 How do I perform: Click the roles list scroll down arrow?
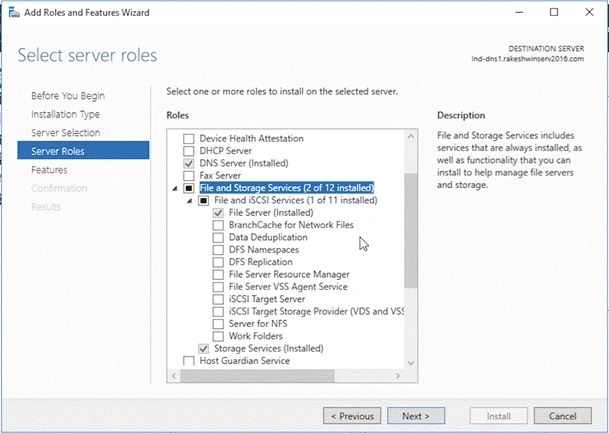click(x=411, y=363)
